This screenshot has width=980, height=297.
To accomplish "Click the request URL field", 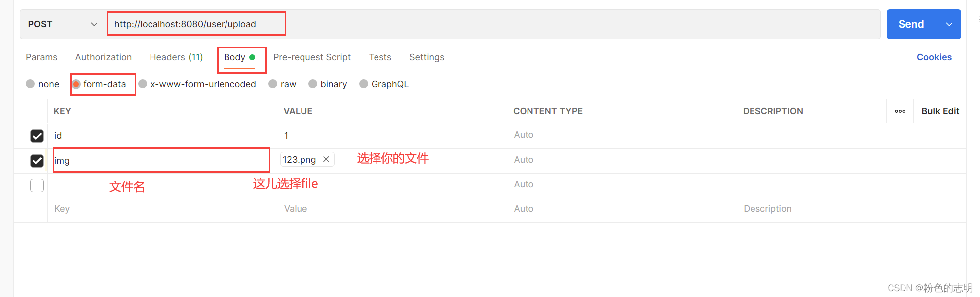I will (x=494, y=24).
